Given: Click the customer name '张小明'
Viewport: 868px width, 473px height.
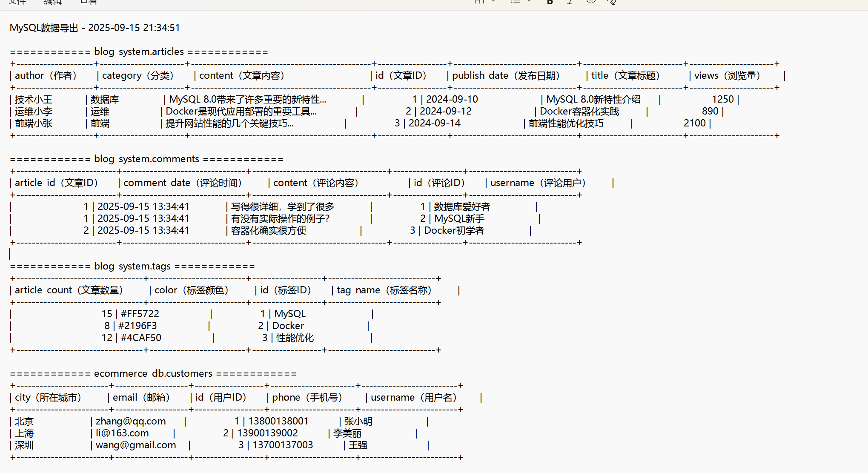Looking at the screenshot, I should tap(358, 421).
